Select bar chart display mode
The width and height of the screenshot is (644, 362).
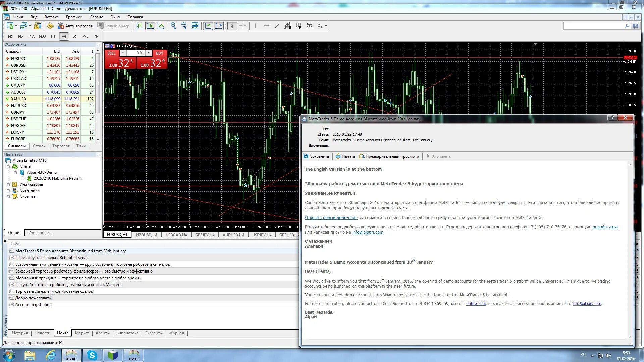coord(139,26)
